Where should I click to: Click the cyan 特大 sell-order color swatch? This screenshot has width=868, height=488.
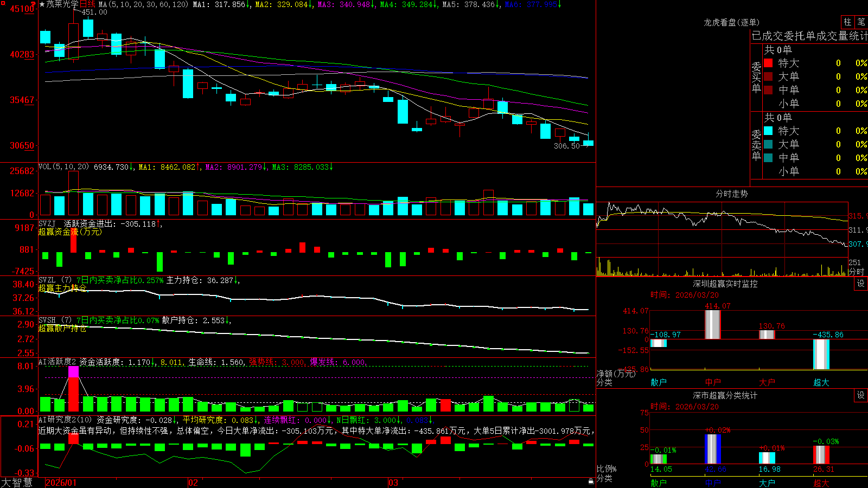coord(768,131)
